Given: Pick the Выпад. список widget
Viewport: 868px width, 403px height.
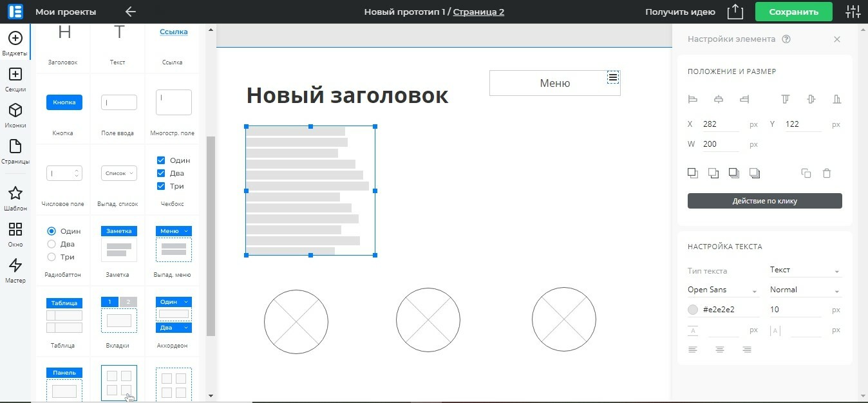Looking at the screenshot, I should [x=119, y=180].
